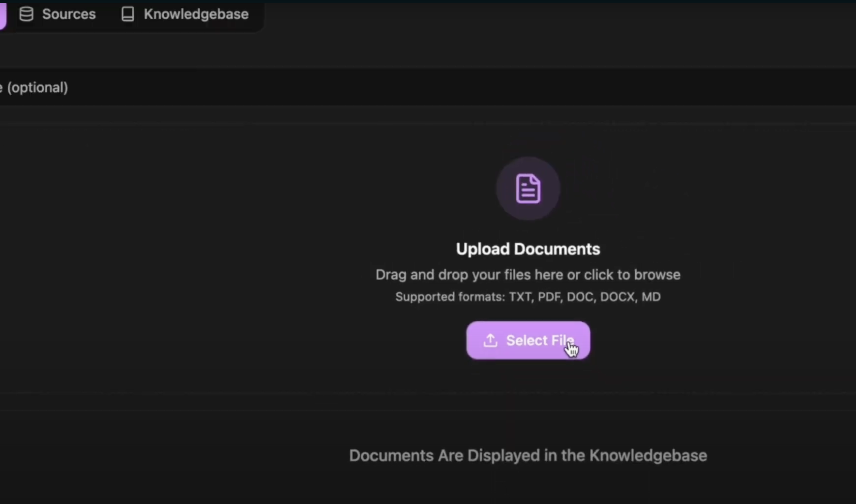Click the Knowledgebase book icon
This screenshot has height=504, width=856.
click(128, 14)
